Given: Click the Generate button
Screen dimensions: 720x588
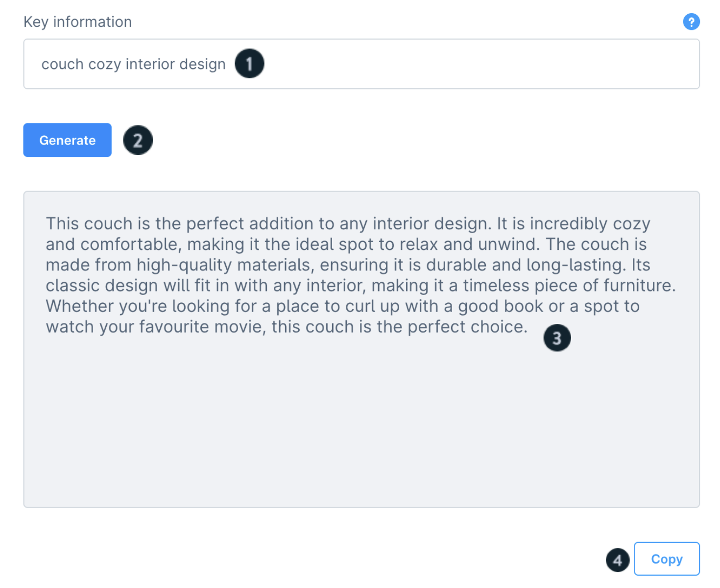Looking at the screenshot, I should coord(68,140).
